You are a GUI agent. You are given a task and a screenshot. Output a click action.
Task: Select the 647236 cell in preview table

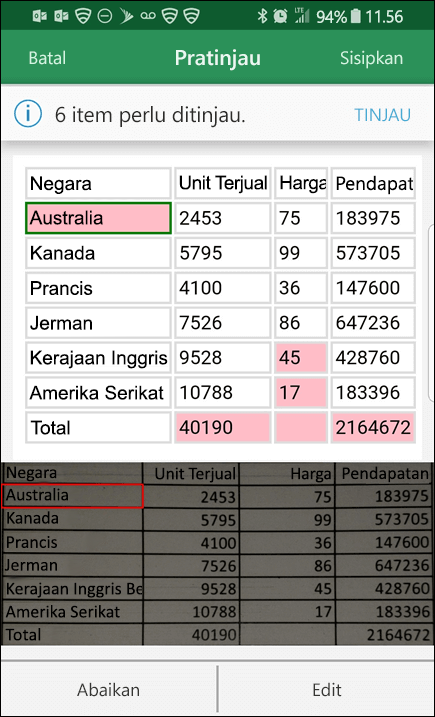point(373,323)
